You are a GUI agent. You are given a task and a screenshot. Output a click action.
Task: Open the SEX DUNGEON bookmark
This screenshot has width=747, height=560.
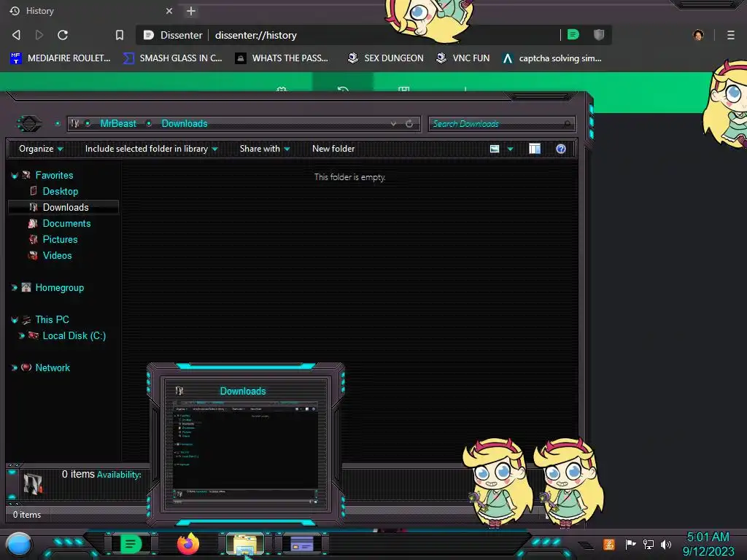tap(385, 58)
